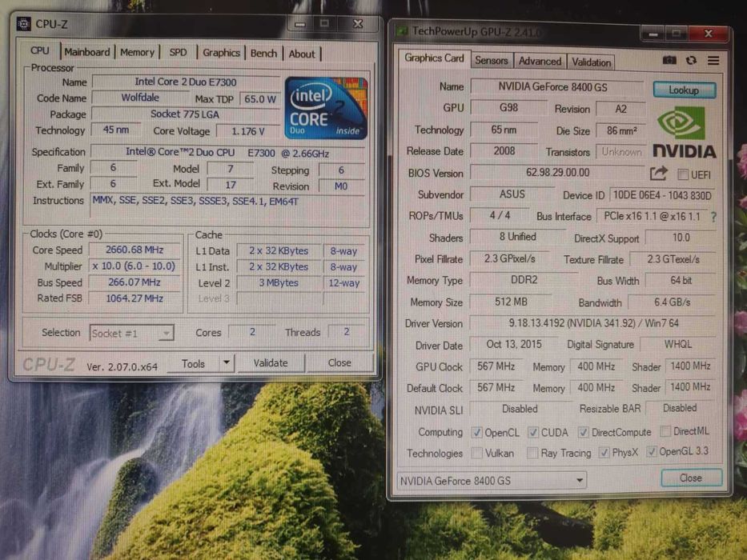Select the Graphics Card tab

[434, 58]
